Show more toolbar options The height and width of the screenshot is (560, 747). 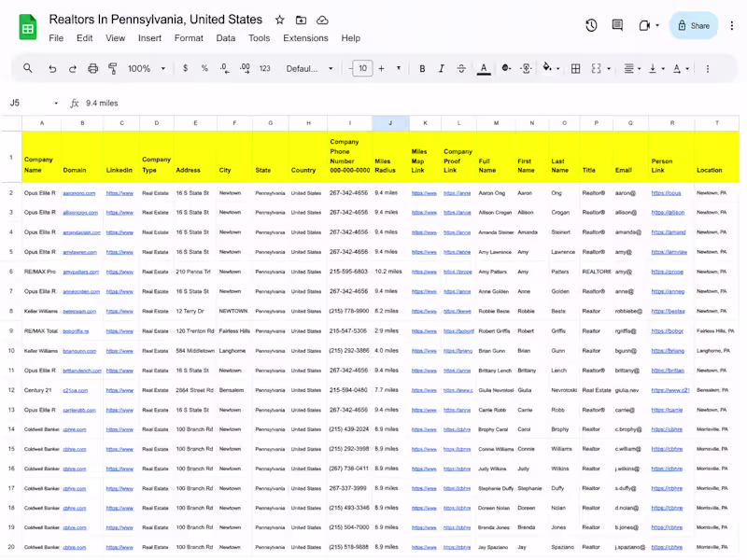(x=708, y=68)
